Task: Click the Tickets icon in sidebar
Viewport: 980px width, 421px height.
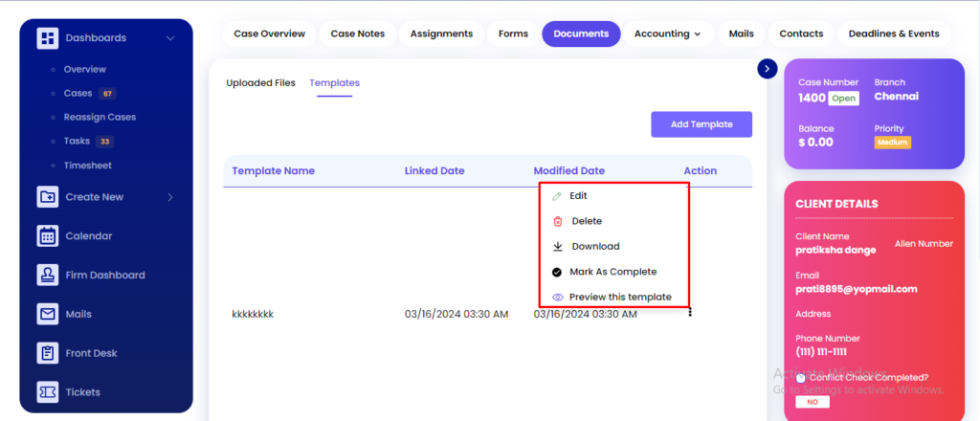Action: click(x=48, y=392)
